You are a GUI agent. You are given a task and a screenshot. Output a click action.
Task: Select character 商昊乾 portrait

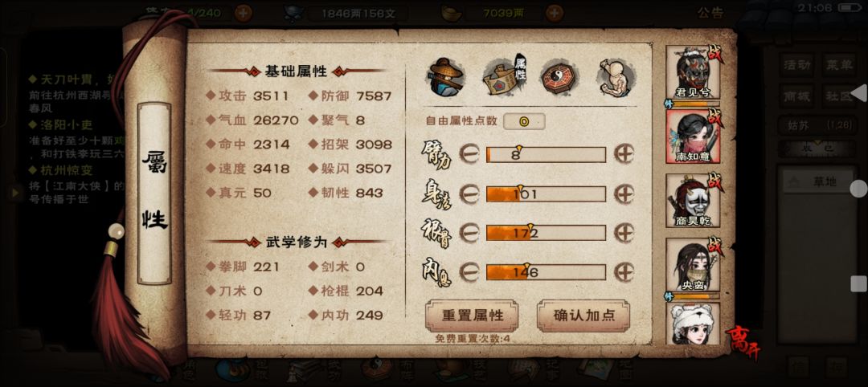pyautogui.click(x=693, y=201)
